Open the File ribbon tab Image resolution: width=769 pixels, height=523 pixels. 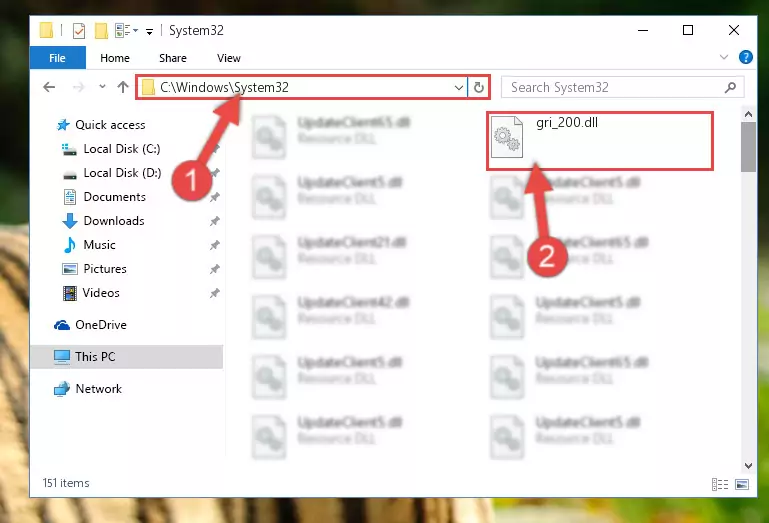click(57, 58)
